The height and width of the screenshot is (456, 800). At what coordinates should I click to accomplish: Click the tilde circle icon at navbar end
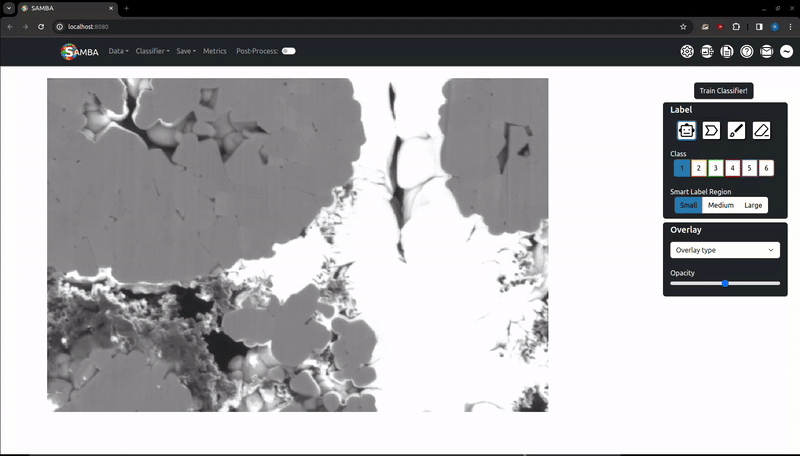click(x=786, y=52)
